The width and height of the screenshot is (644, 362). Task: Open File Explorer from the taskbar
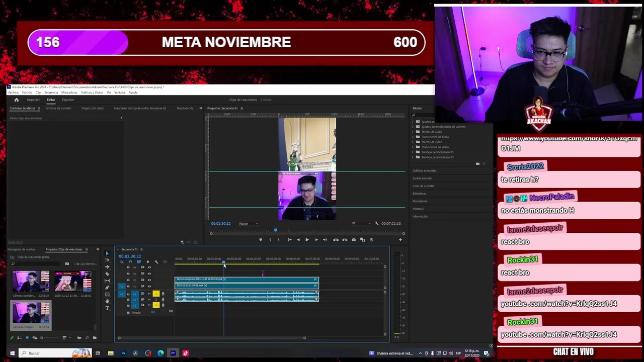[x=110, y=353]
